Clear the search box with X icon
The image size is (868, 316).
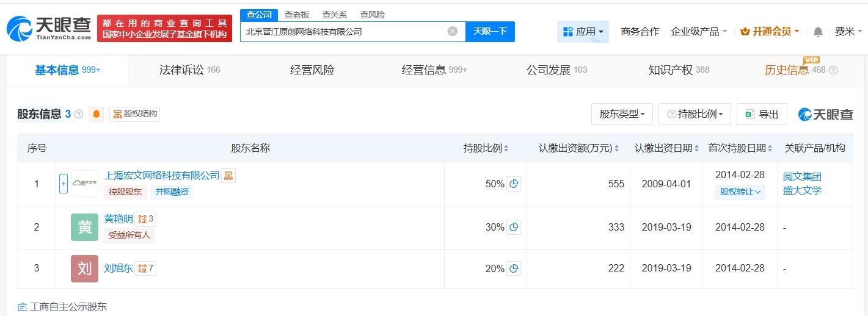[452, 31]
